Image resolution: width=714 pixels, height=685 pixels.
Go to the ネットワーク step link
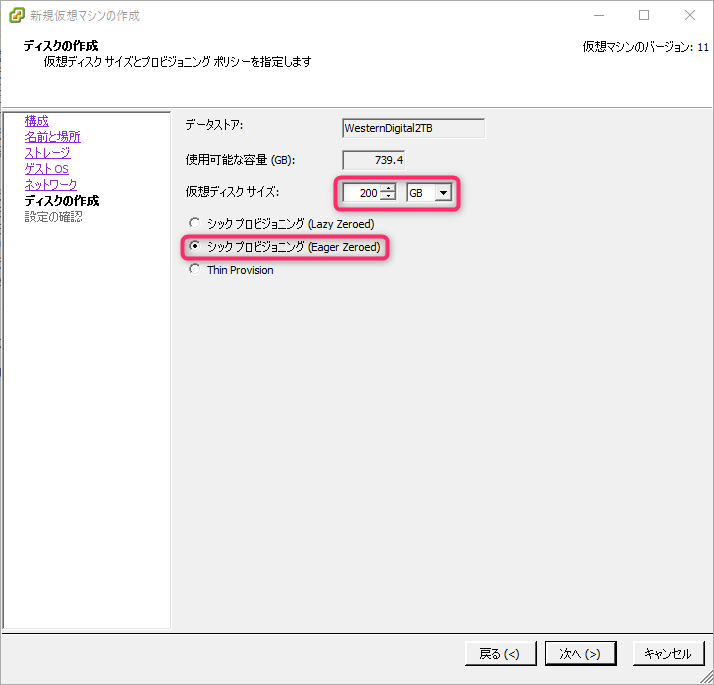(51, 184)
